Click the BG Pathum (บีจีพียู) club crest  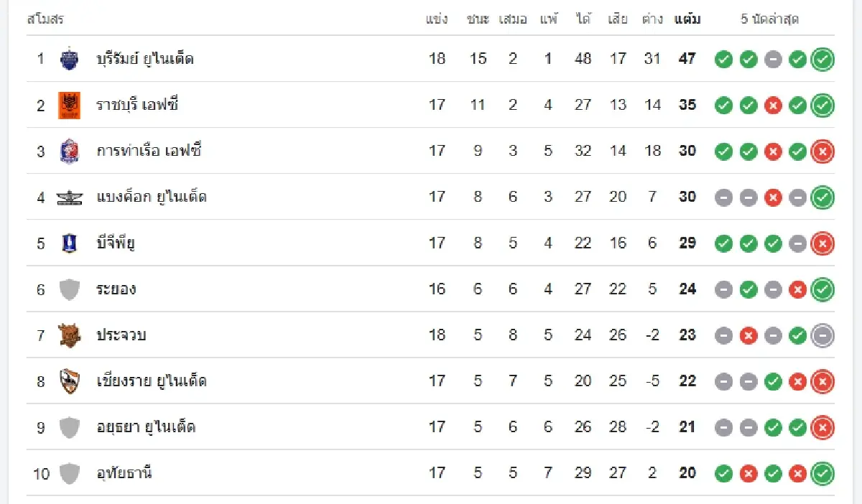coord(69,243)
